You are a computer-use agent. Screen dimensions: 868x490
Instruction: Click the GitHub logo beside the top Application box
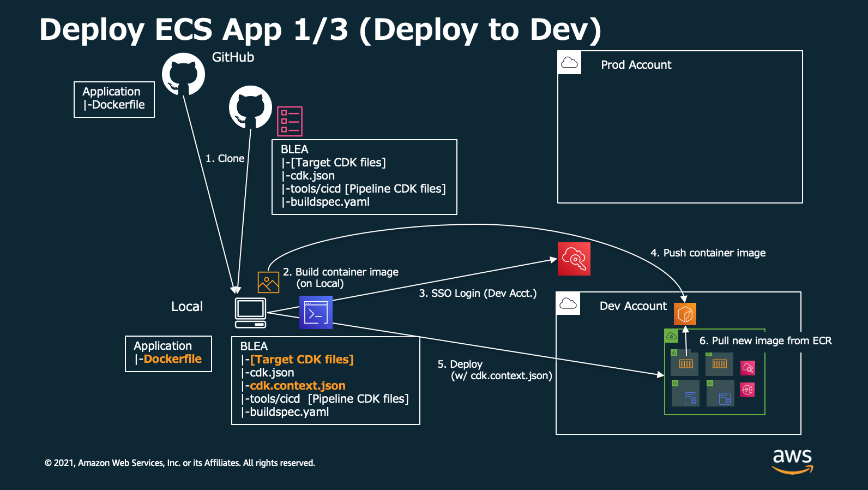pos(183,74)
